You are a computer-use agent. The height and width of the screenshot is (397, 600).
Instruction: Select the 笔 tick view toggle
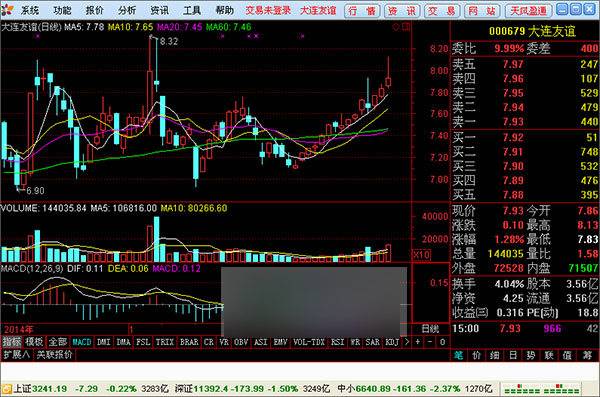458,355
